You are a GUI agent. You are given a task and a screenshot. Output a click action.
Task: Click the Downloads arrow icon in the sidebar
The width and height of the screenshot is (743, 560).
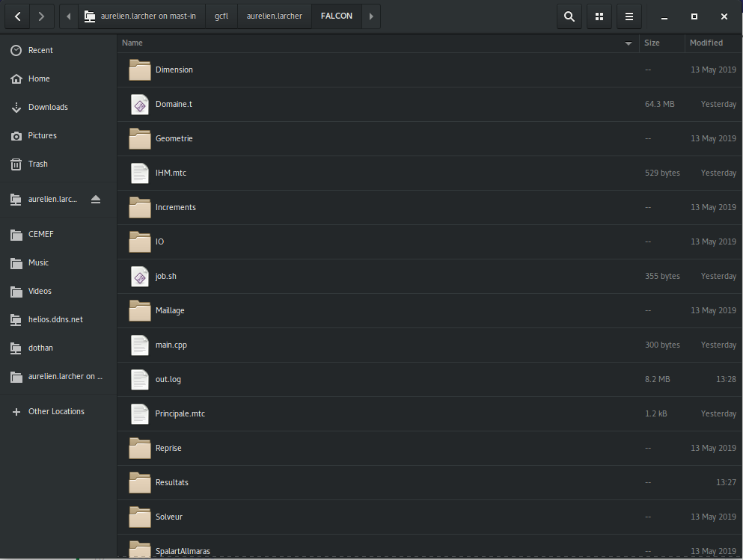[16, 108]
